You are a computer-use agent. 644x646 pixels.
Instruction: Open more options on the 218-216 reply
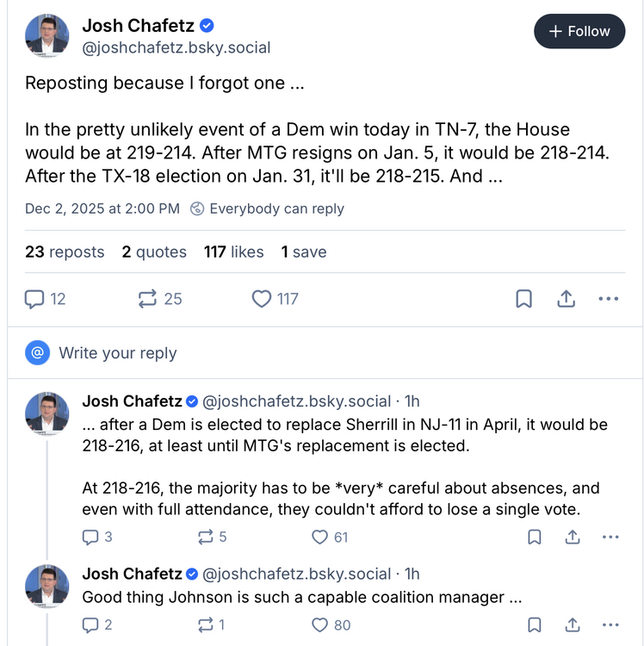pyautogui.click(x=610, y=537)
